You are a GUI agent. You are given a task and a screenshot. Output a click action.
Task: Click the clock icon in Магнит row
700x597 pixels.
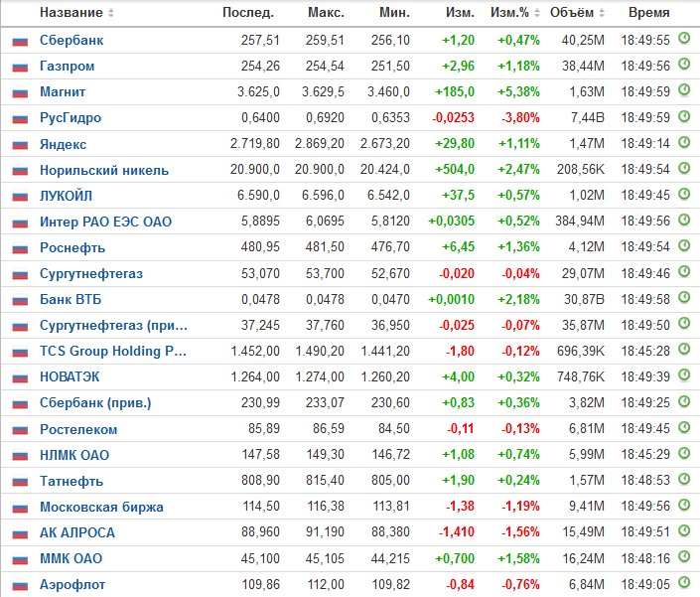point(684,90)
